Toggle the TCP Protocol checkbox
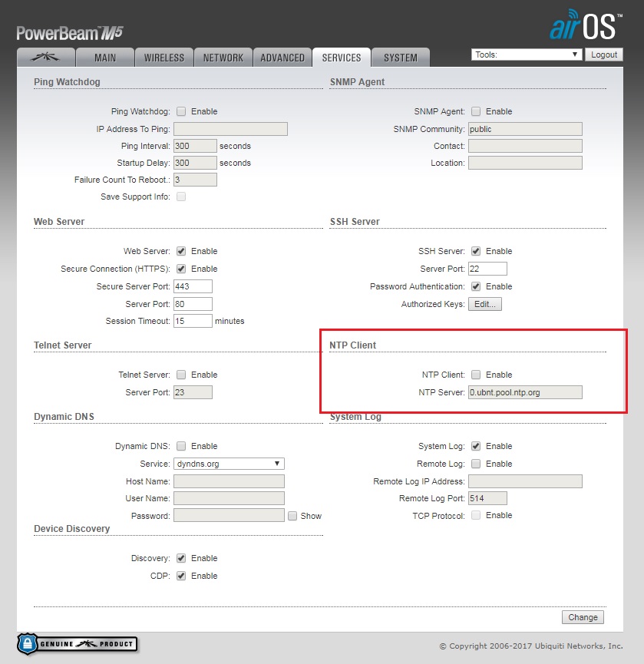The width and height of the screenshot is (644, 664). [476, 515]
